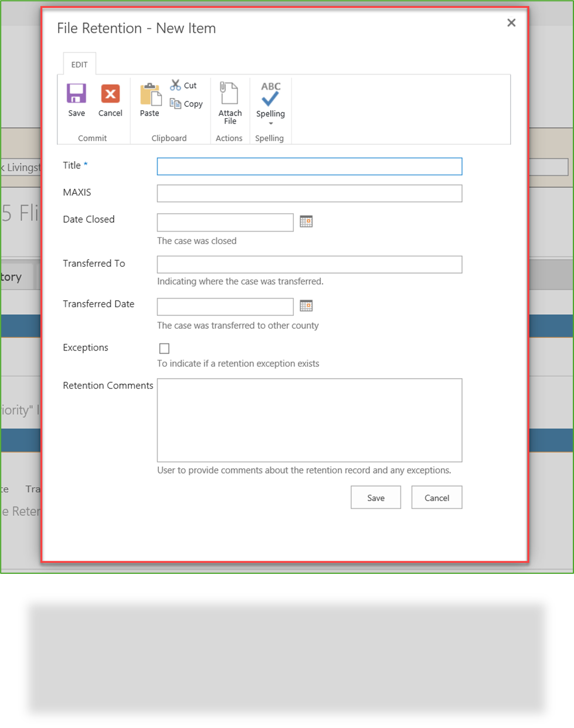574x728 pixels.
Task: Click the red Cancel icon in ribbon
Action: [x=110, y=94]
